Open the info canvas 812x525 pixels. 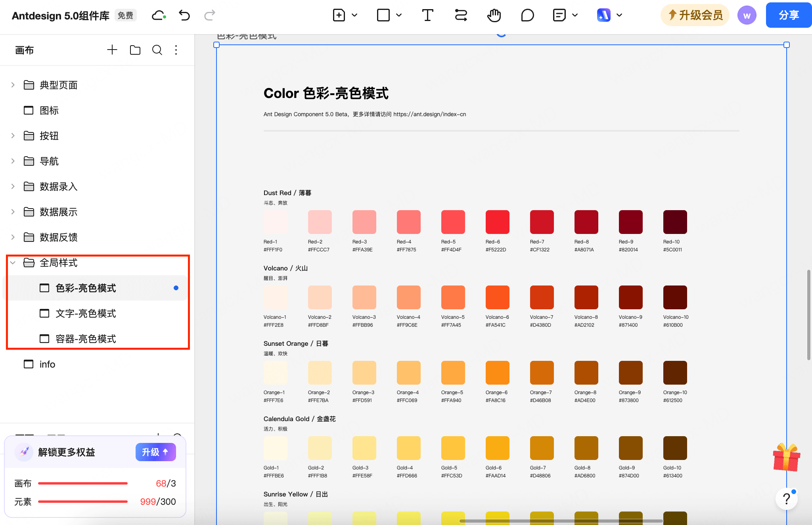pos(47,364)
